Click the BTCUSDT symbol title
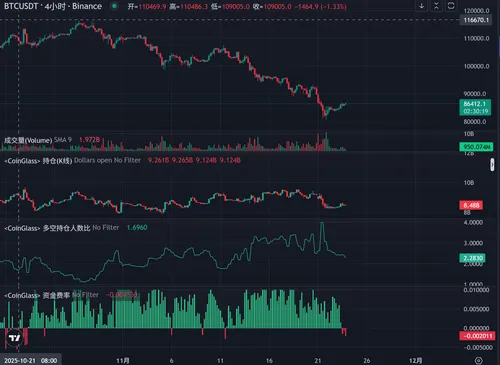Image resolution: width=500 pixels, height=365 pixels. point(53,6)
